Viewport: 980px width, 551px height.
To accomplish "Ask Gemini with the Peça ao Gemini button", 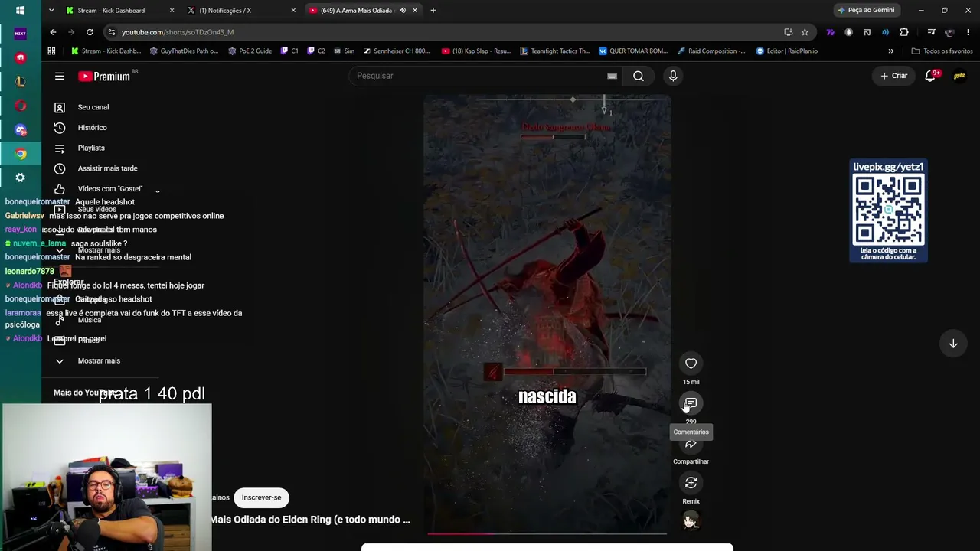I will (x=867, y=11).
